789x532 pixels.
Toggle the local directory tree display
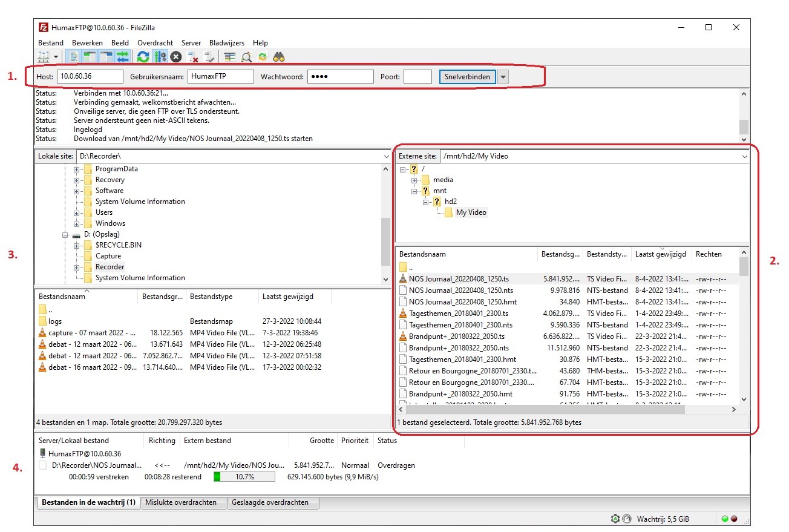[90, 57]
